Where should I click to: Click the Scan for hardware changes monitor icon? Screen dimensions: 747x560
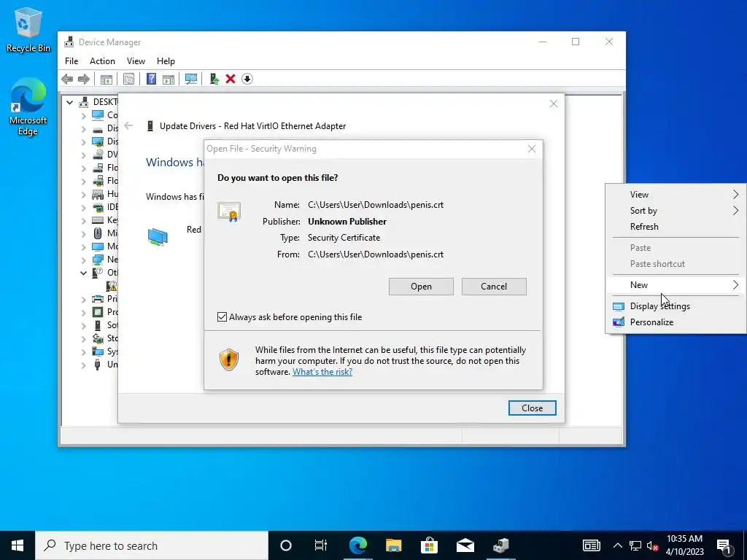[191, 79]
